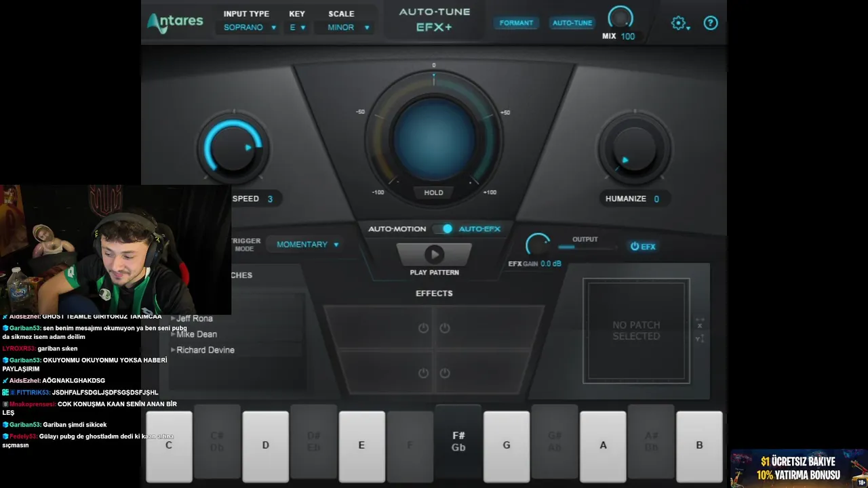Select the A# Bb black key
This screenshot has height=488, width=868.
651,441
